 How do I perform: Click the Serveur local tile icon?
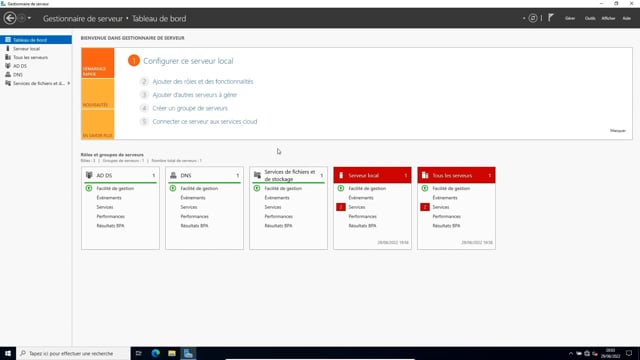(x=341, y=175)
